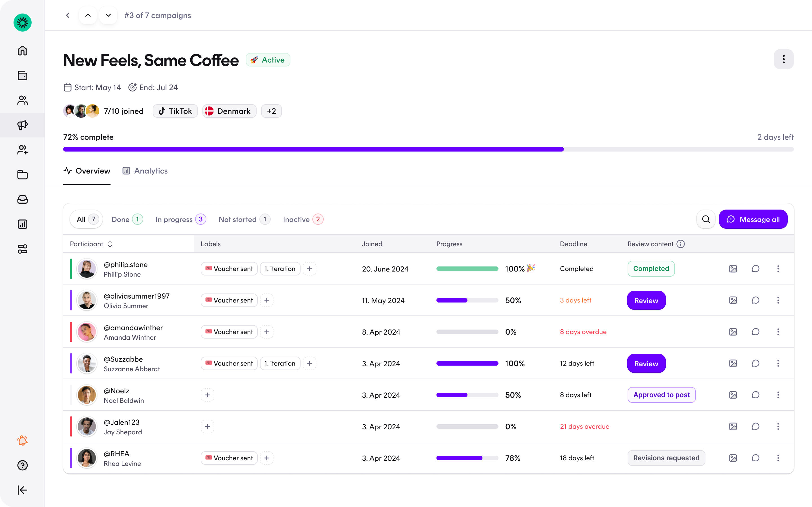This screenshot has width=812, height=507.
Task: Click the 72% complete progress bar
Action: tap(428, 149)
